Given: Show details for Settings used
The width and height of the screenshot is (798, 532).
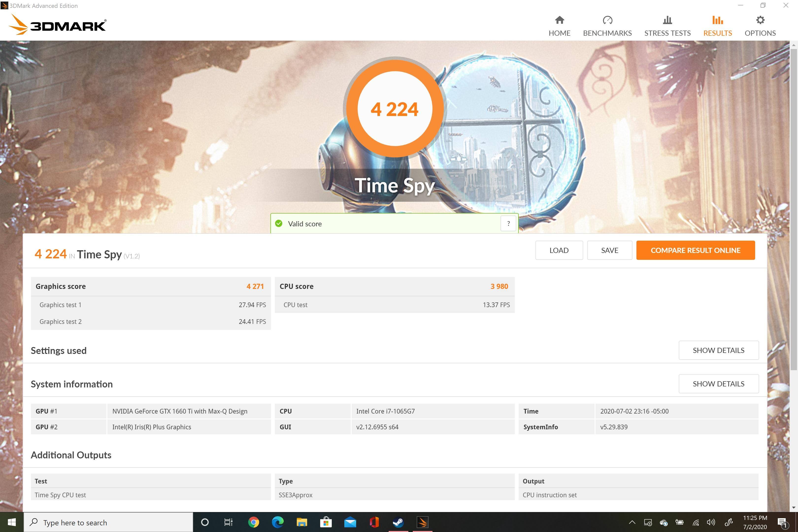Looking at the screenshot, I should (718, 350).
